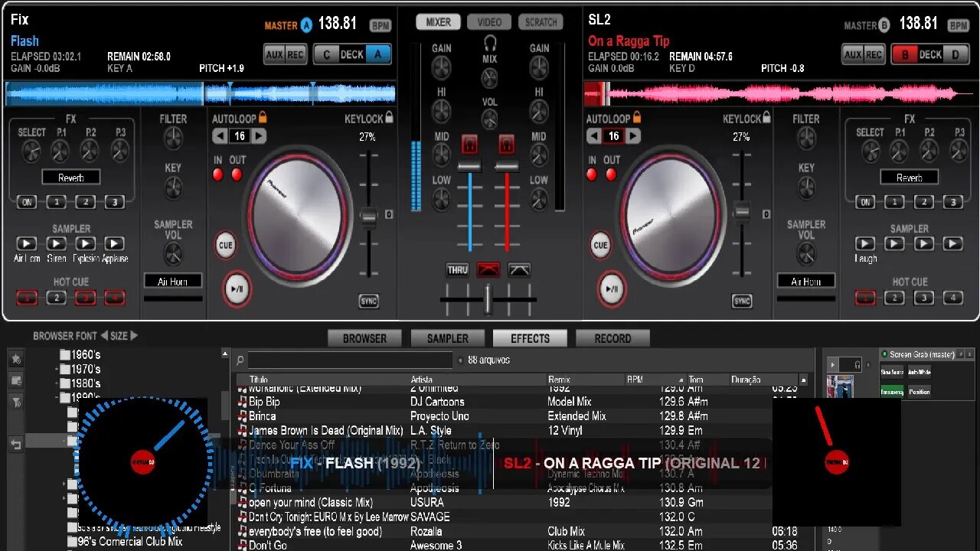Image resolution: width=980 pixels, height=551 pixels.
Task: Click the left deck pitch fader handle
Action: (x=369, y=217)
